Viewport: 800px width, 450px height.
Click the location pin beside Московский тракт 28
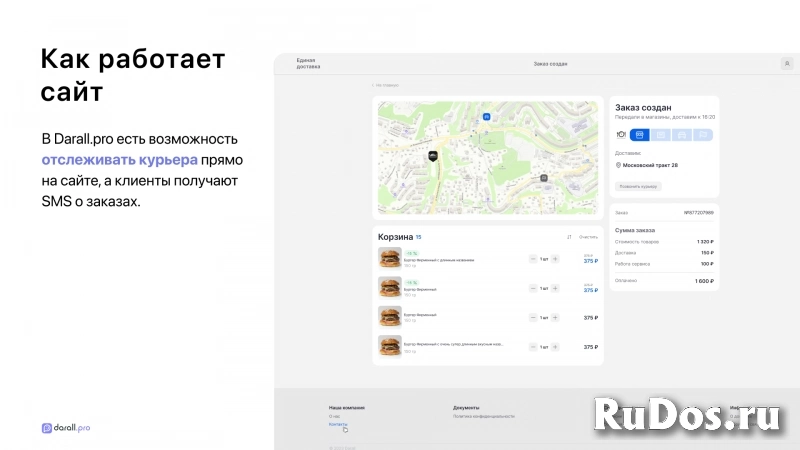[618, 165]
